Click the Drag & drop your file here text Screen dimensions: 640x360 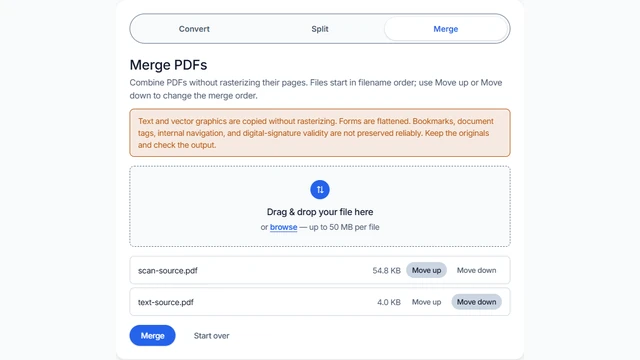320,212
